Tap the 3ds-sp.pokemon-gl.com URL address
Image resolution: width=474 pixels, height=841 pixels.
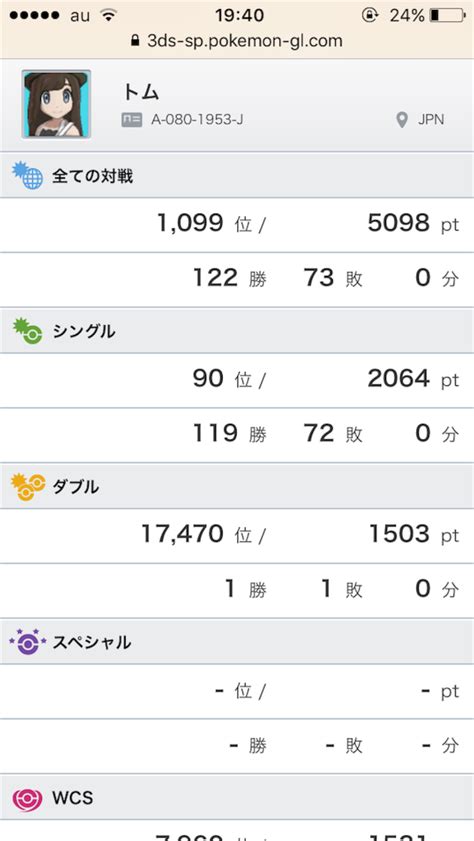245,41
